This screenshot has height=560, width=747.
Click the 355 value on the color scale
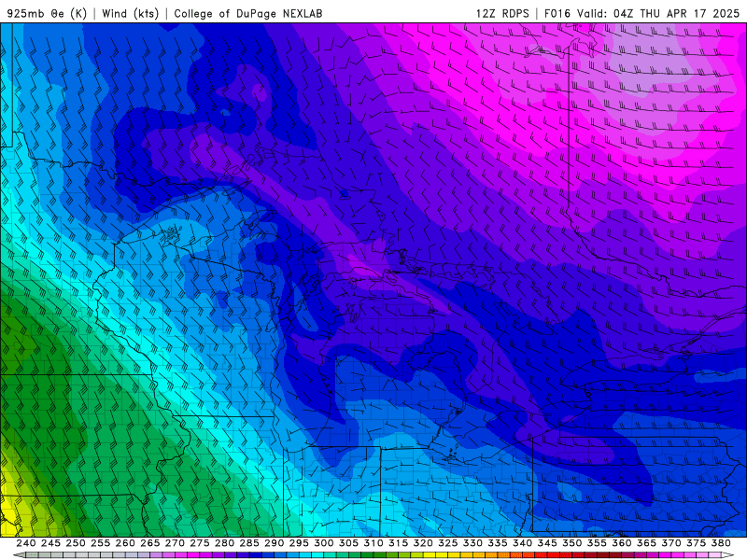pos(597,543)
